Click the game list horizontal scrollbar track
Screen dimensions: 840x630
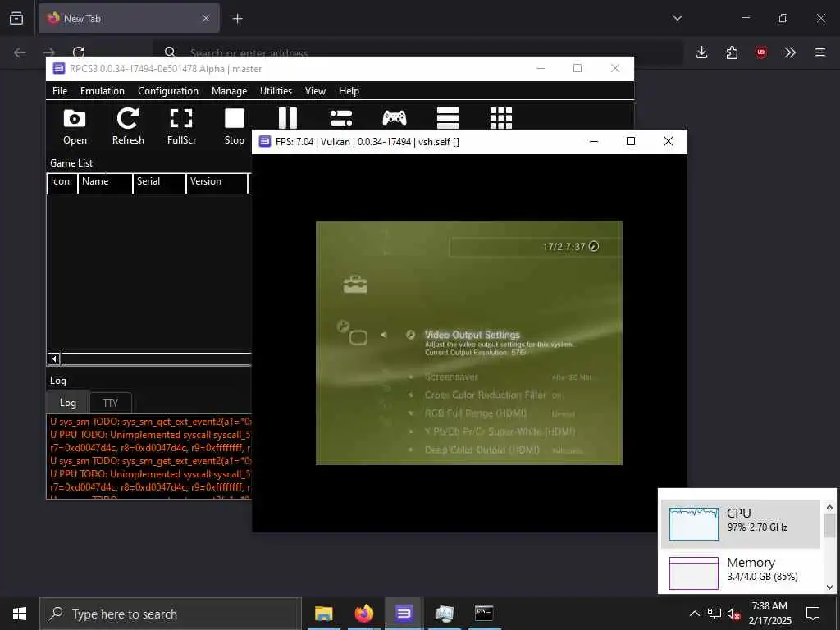click(x=157, y=359)
